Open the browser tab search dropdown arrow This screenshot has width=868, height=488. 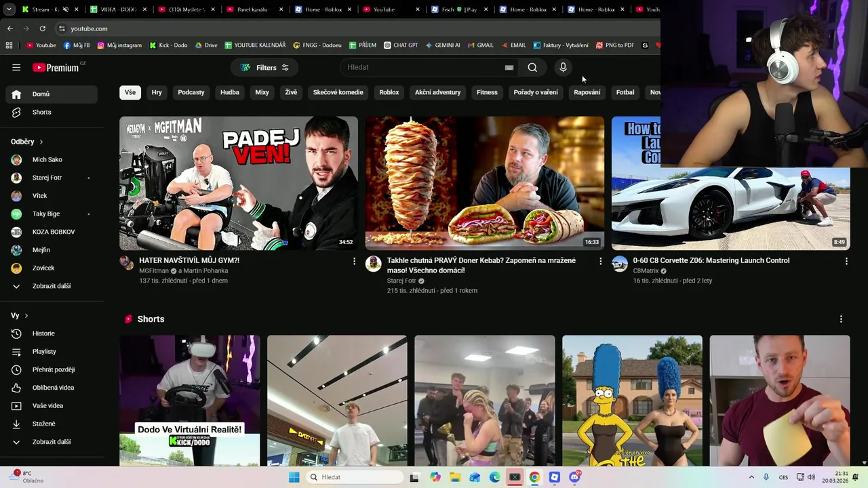click(x=9, y=9)
